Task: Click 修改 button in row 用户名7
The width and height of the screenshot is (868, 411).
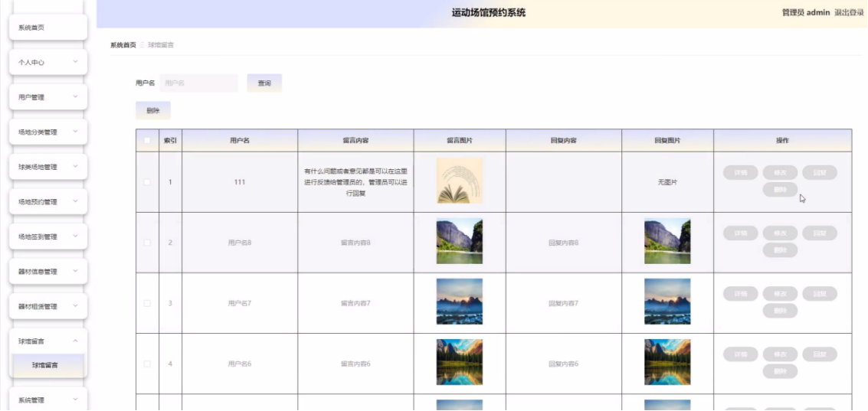Action: (780, 294)
